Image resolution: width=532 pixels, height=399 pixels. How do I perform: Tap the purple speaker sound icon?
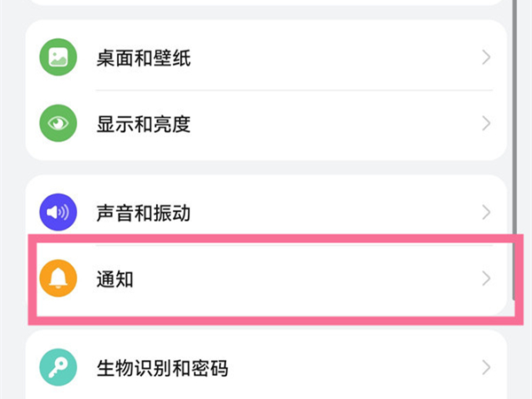[x=59, y=213]
